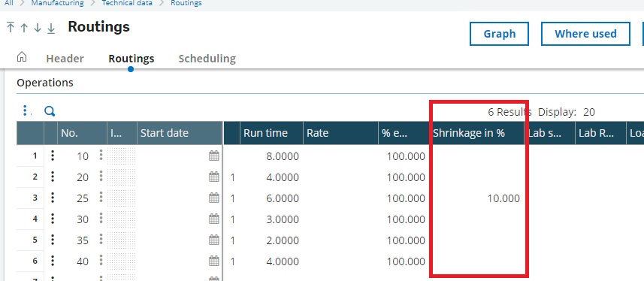Image resolution: width=644 pixels, height=281 pixels.
Task: Select run time cell 3.0000
Action: tap(271, 219)
